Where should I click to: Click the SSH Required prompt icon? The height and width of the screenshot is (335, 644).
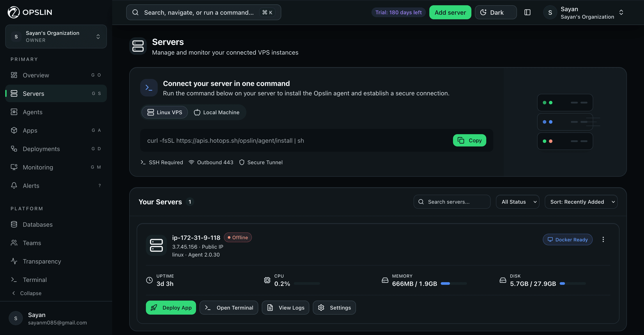click(x=143, y=162)
